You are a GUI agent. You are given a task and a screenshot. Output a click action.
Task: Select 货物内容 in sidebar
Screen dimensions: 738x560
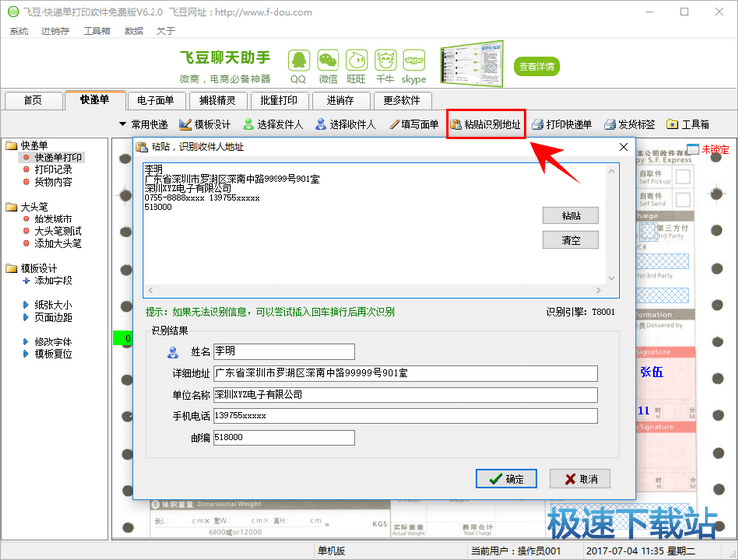point(53,182)
